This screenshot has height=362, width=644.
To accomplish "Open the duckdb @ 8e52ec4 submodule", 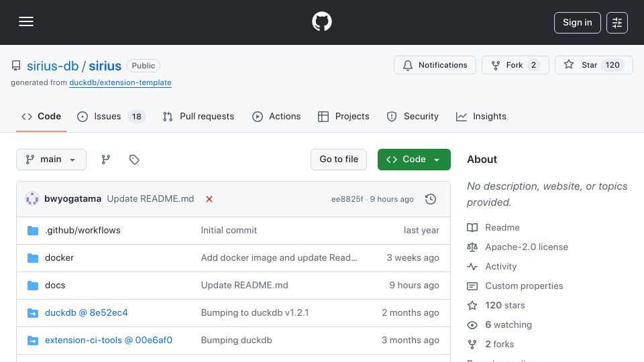I will point(87,313).
